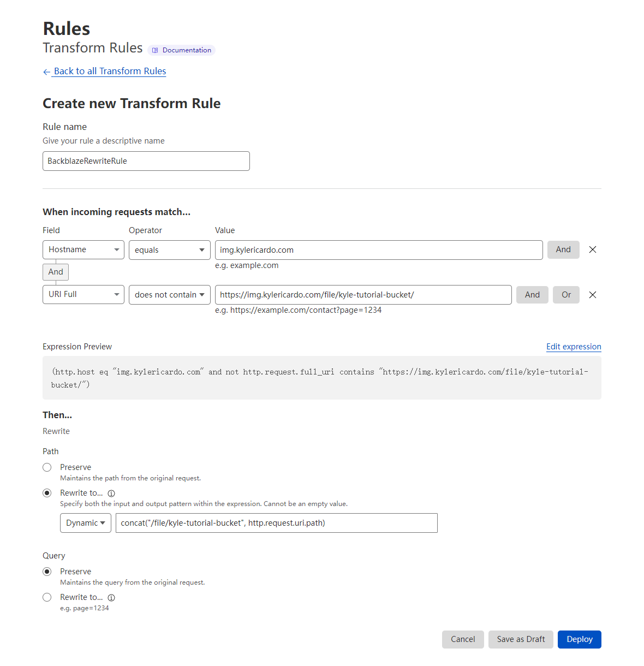The image size is (644, 666).
Task: Open the Dynamic rewrite type dropdown
Action: point(86,523)
